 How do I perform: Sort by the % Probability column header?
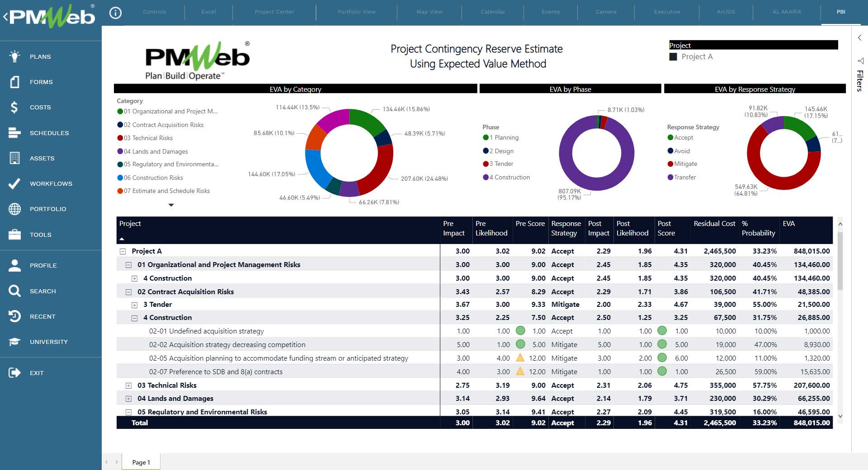coord(758,228)
